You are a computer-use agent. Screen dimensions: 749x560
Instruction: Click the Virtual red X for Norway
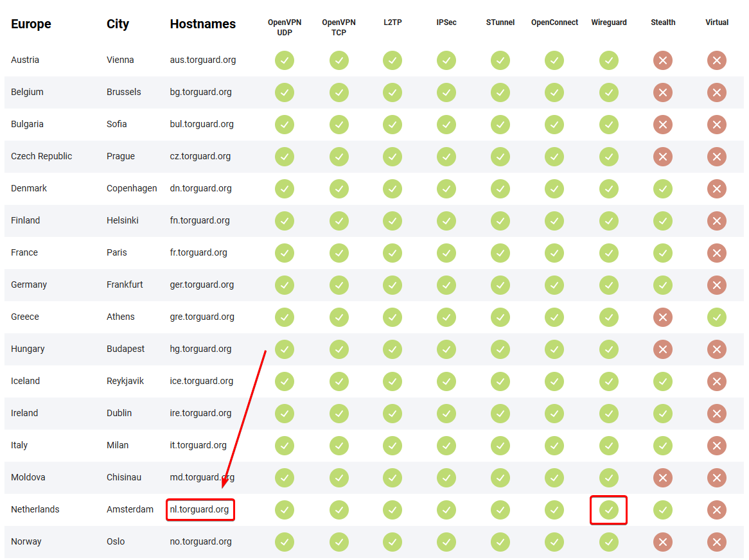click(716, 542)
